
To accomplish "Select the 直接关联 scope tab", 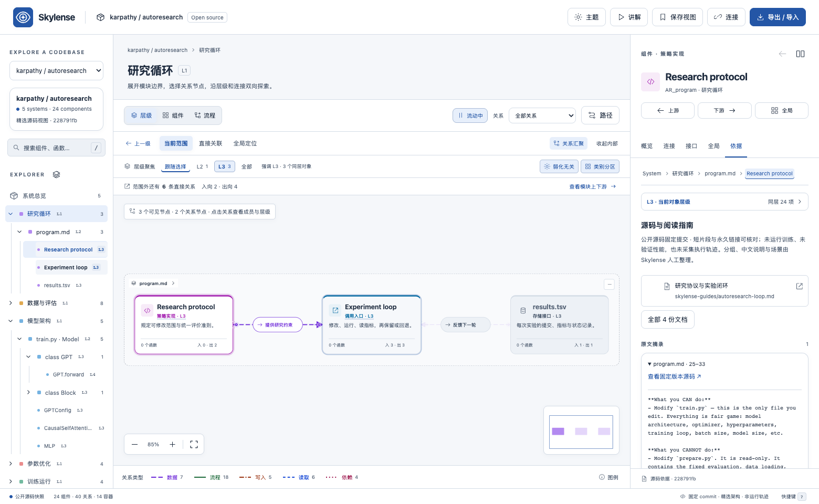I will click(211, 143).
